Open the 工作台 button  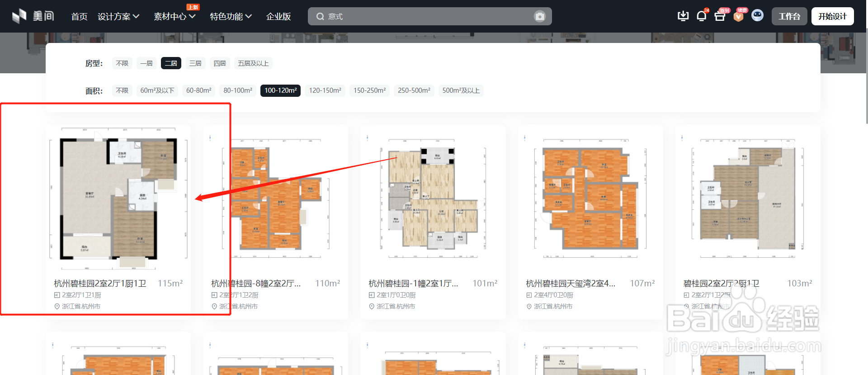[x=789, y=16]
